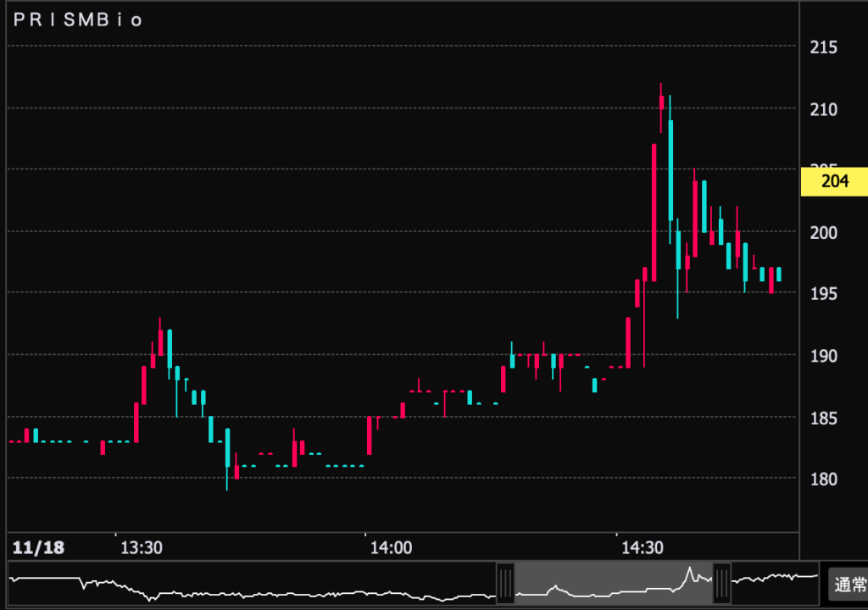Click the 通常 button at bottom right

847,585
